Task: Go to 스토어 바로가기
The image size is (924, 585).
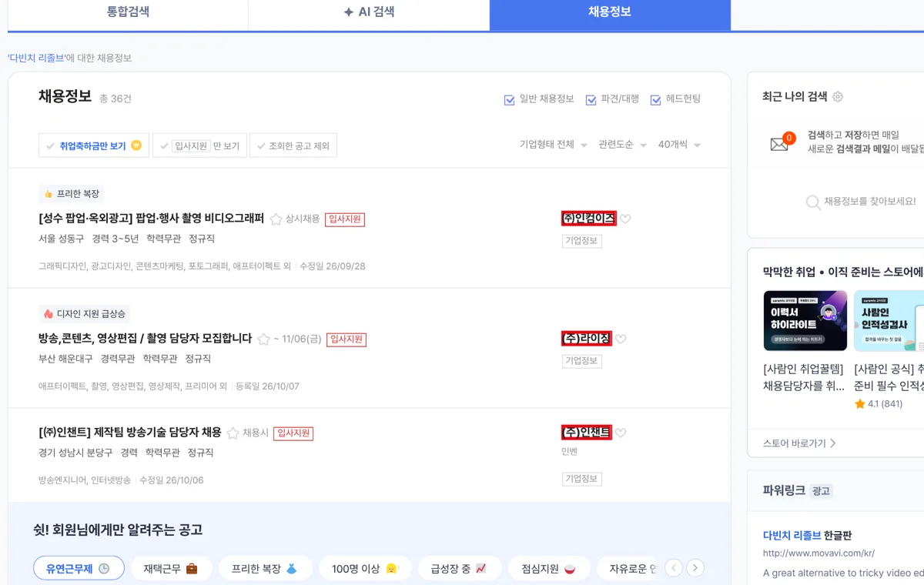Action: (x=799, y=443)
